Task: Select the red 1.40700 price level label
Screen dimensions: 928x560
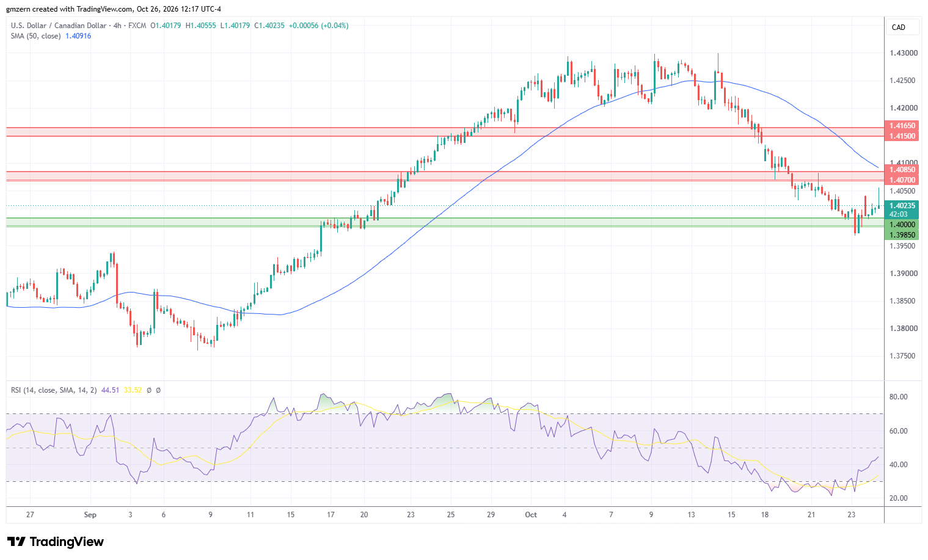Action: click(902, 180)
